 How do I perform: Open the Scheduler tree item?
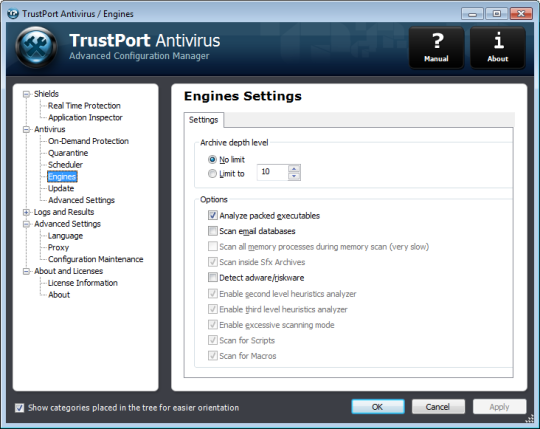pos(65,165)
